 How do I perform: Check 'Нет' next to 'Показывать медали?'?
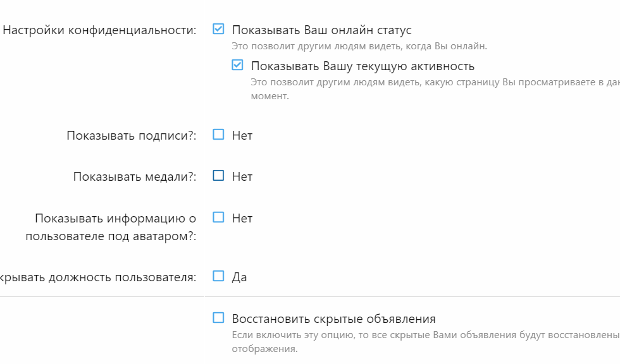pos(218,176)
